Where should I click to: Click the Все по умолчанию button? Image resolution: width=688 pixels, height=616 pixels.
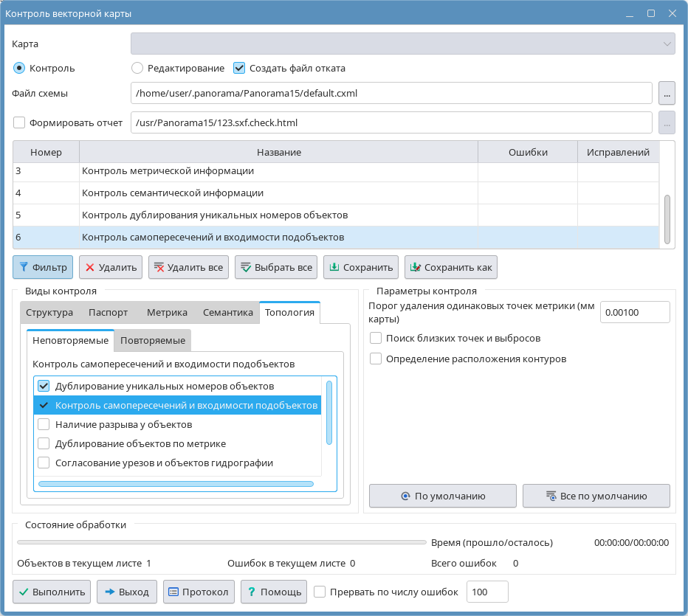(x=596, y=496)
